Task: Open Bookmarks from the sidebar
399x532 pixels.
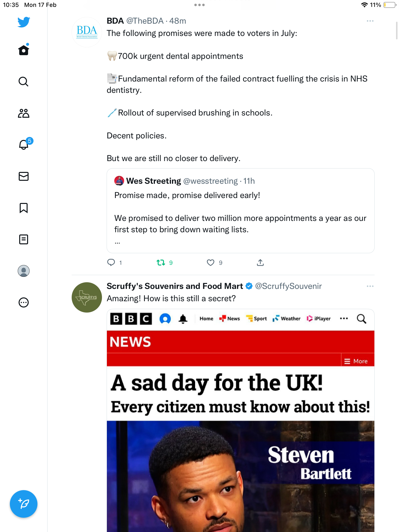Action: pyautogui.click(x=24, y=208)
